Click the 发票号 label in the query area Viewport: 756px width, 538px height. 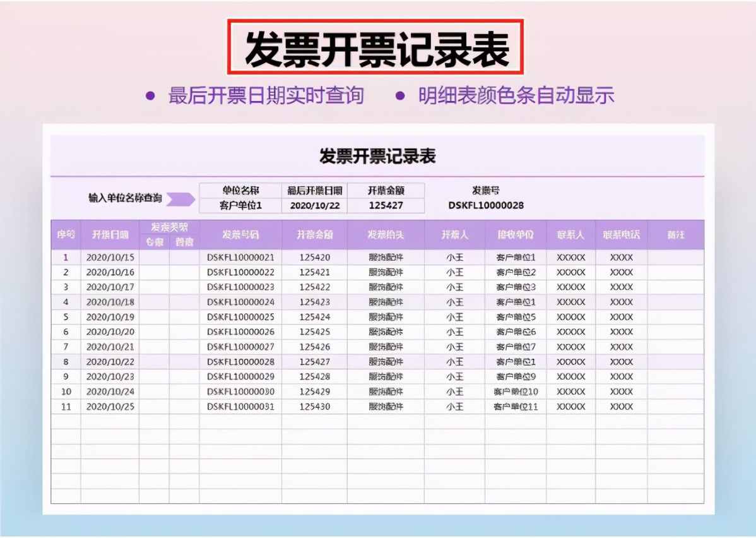pos(486,191)
